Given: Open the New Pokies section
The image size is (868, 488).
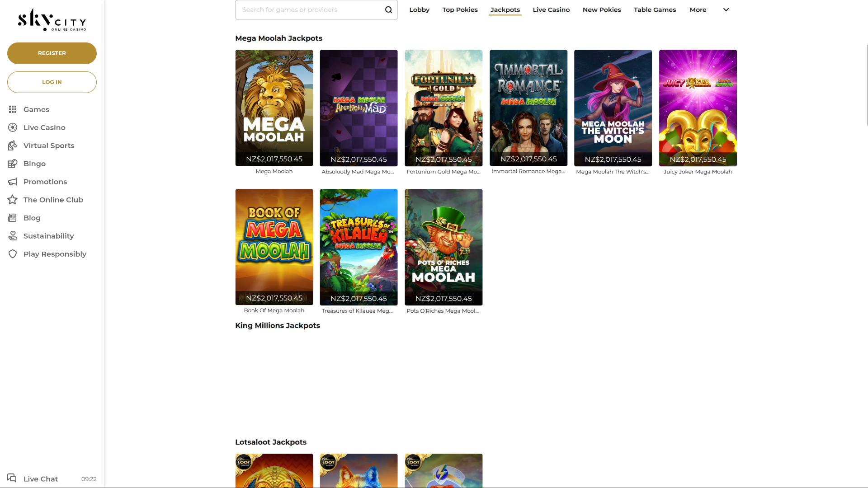Looking at the screenshot, I should coord(602,9).
